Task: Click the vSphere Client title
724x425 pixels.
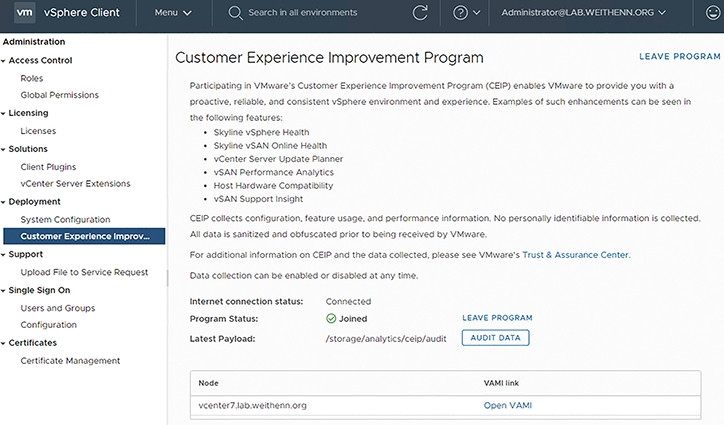Action: pos(82,12)
